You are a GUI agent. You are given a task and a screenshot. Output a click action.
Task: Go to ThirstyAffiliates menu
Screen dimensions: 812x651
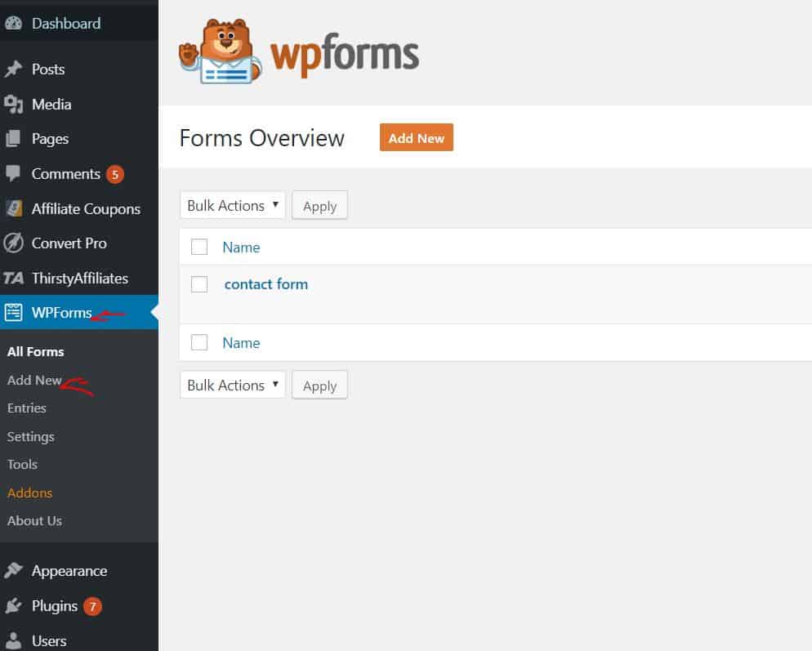click(79, 278)
